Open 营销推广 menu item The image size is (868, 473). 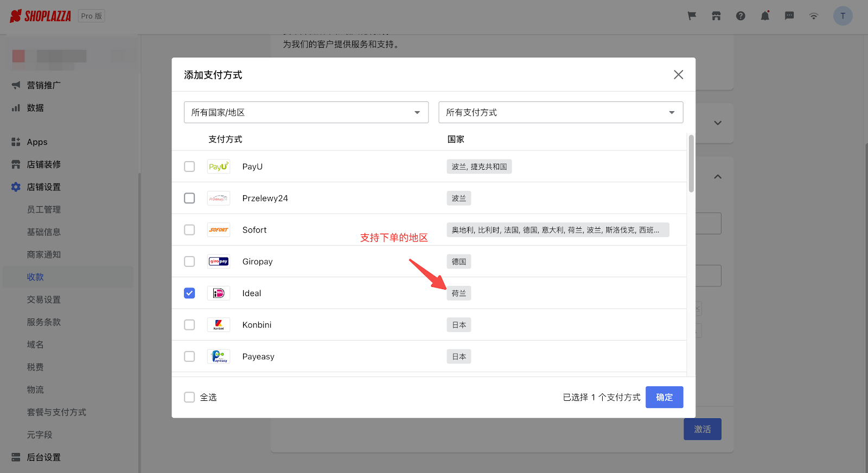tap(44, 85)
